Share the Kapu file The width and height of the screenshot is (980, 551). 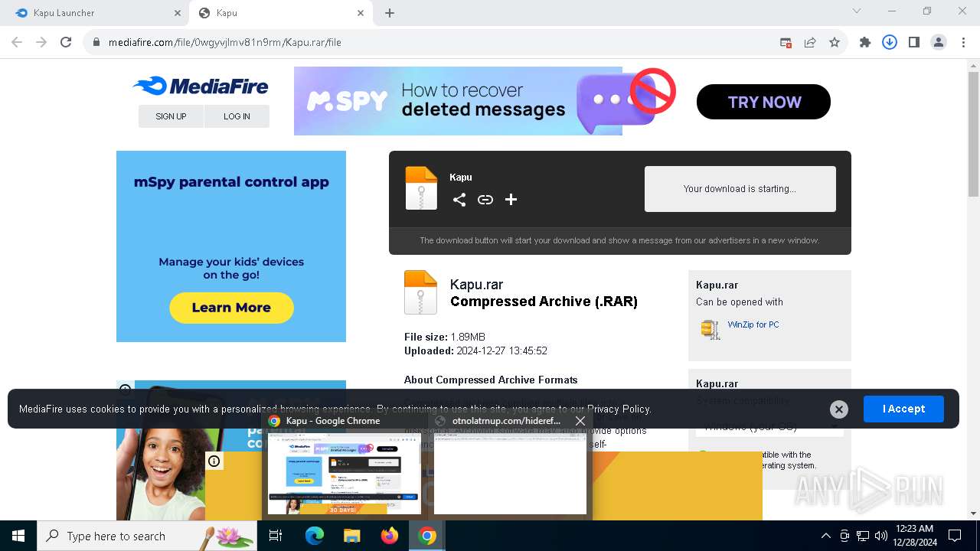click(x=459, y=200)
